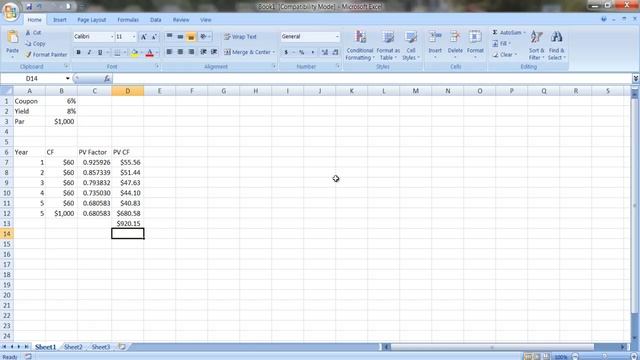Viewport: 640px width, 360px height.
Task: Open the Page Layout ribbon tab
Action: [x=92, y=20]
